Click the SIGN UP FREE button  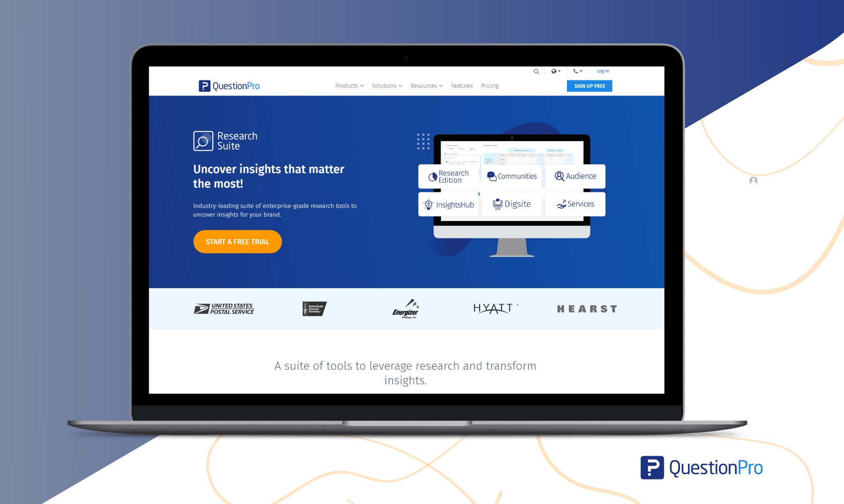589,86
